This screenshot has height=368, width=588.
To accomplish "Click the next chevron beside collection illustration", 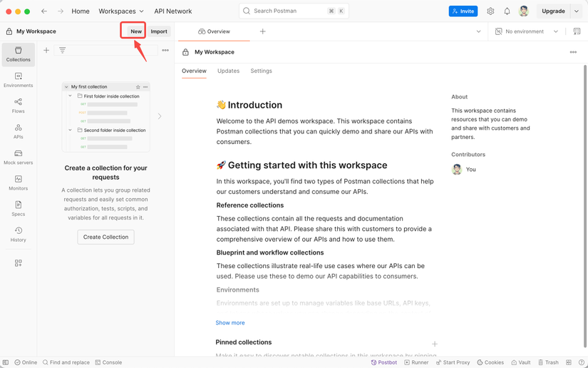I will pyautogui.click(x=160, y=116).
